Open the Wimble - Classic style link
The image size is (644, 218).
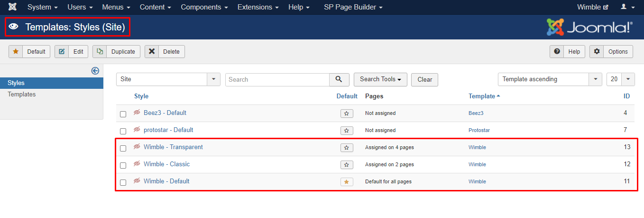click(x=166, y=164)
